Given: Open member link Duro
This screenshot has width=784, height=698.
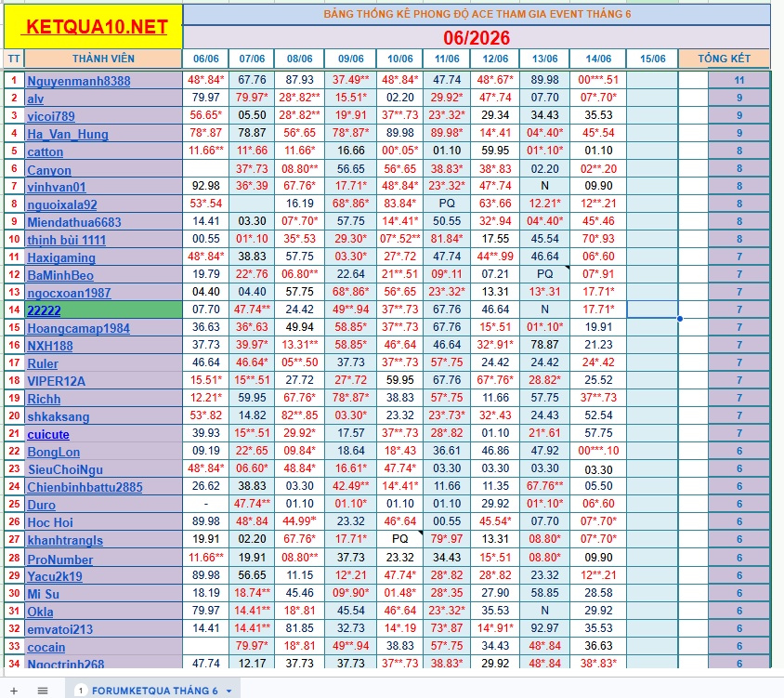Looking at the screenshot, I should tap(41, 505).
